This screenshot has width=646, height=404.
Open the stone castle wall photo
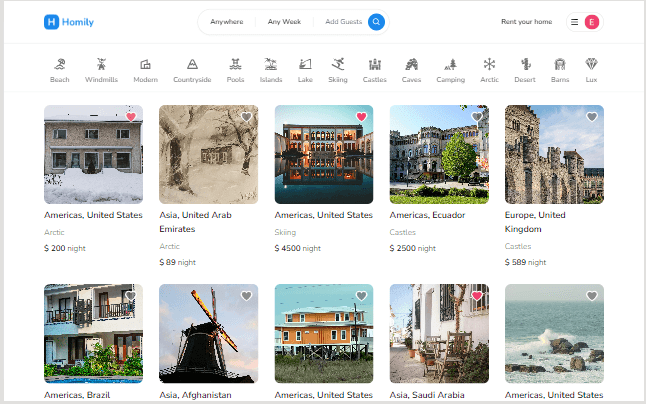[x=554, y=154]
